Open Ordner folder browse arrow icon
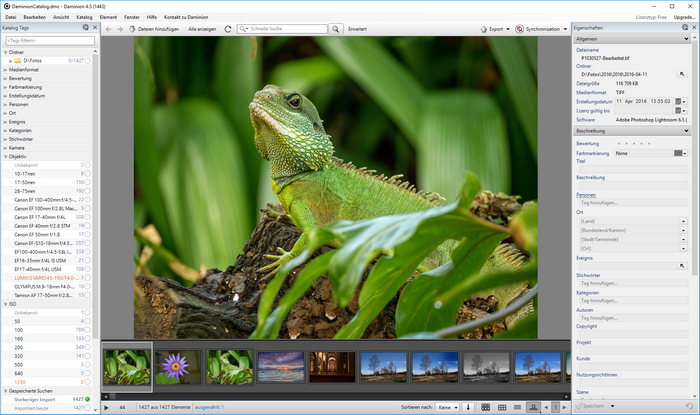This screenshot has width=700, height=415. (x=681, y=74)
